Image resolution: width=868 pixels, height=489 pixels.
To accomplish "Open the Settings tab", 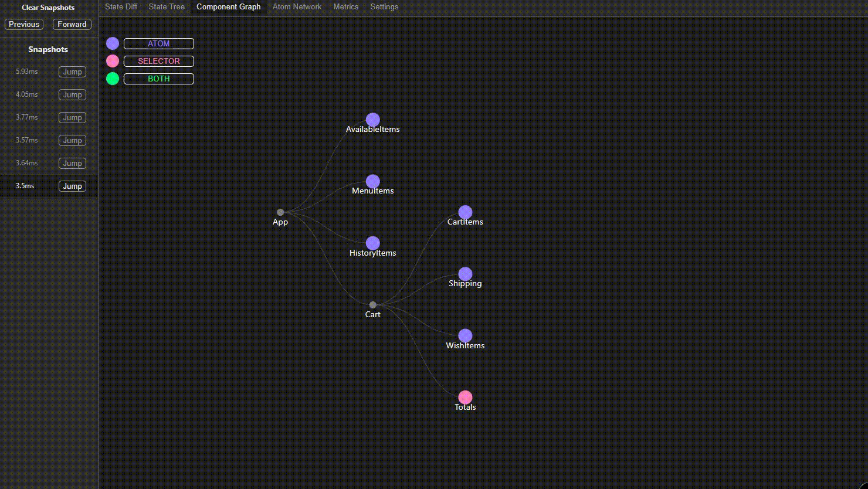I will 384,7.
